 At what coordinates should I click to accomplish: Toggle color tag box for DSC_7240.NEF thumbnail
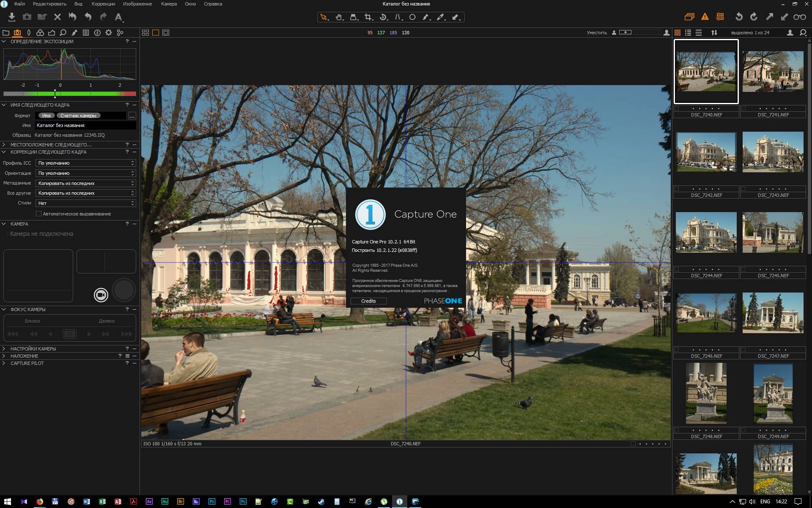coord(677,108)
